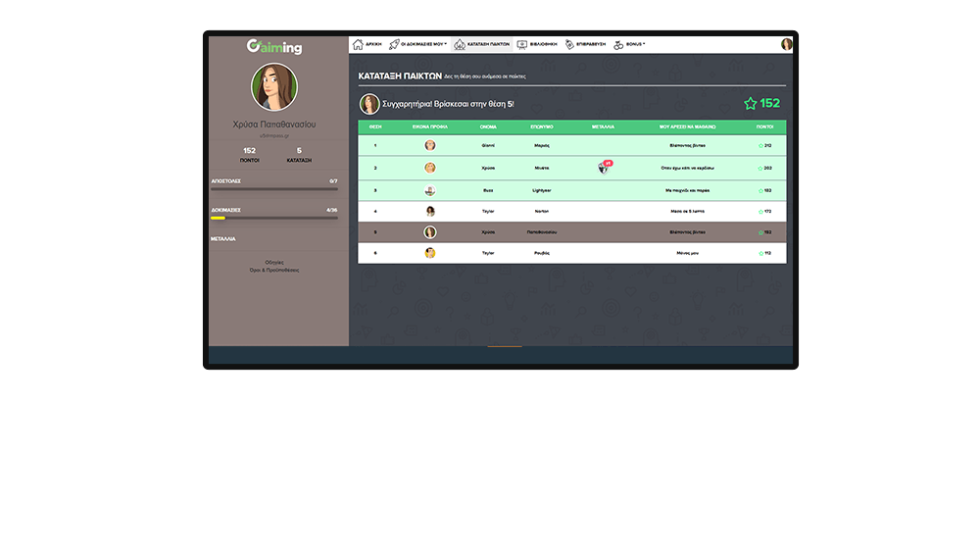Click the surname Παπαθανασίου in row 5
The width and height of the screenshot is (980, 553).
click(x=542, y=232)
